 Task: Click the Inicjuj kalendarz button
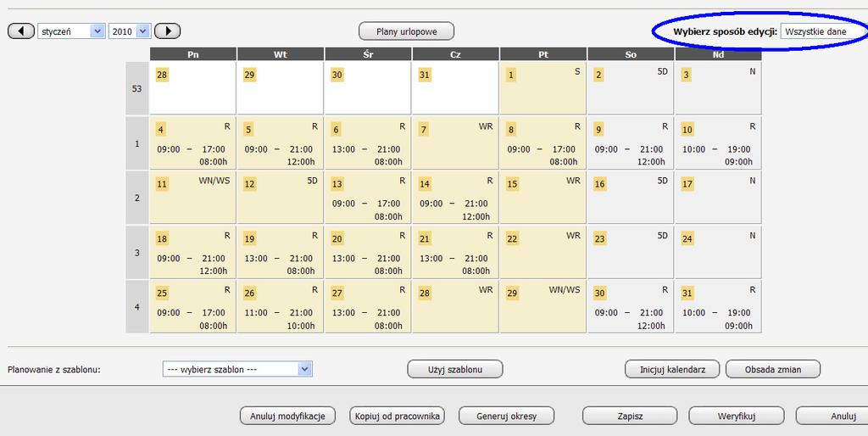672,369
